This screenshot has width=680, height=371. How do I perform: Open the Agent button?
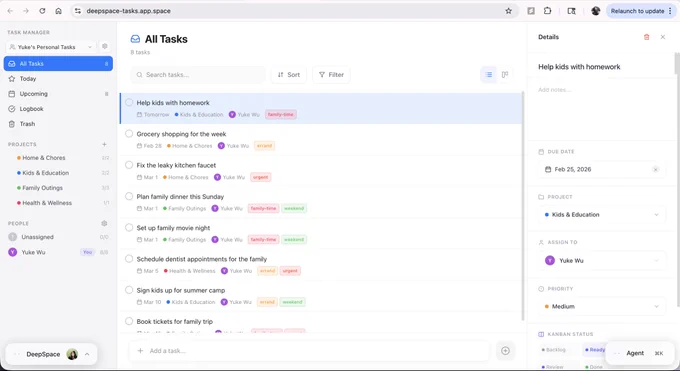(x=640, y=353)
